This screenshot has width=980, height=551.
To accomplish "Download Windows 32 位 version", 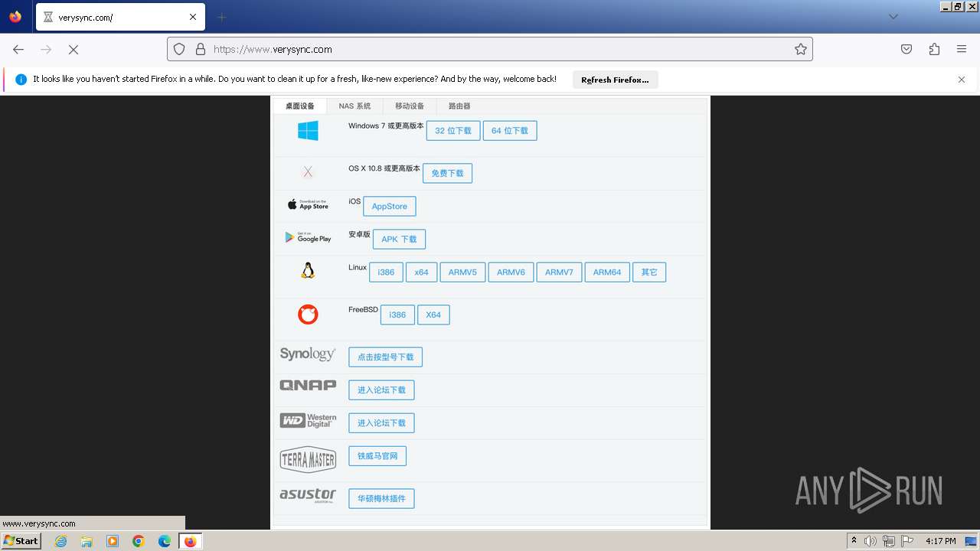I will click(x=453, y=131).
